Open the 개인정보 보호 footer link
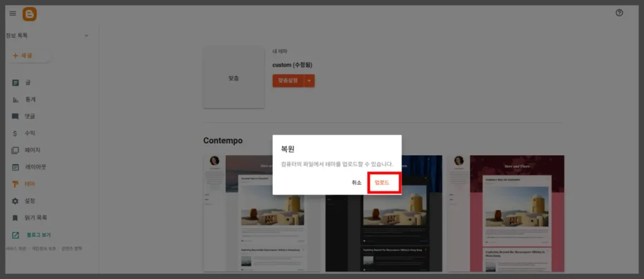 (x=43, y=248)
